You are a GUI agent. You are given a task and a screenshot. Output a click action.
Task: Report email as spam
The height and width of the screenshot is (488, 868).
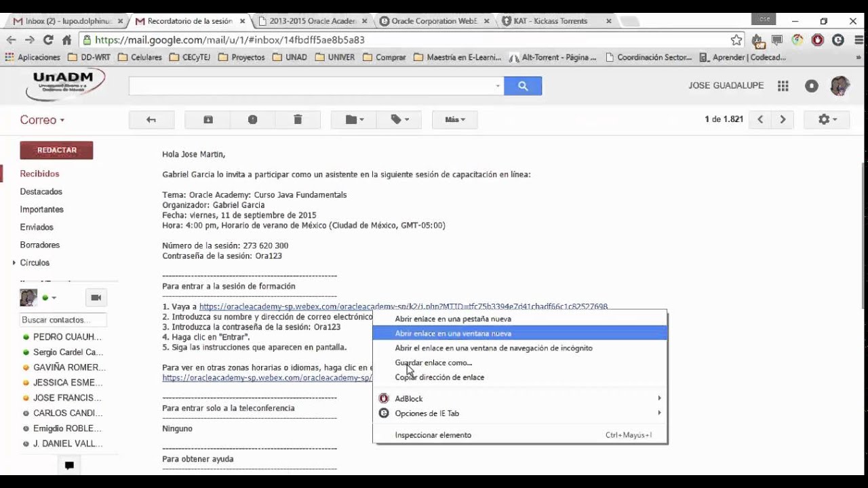(x=253, y=119)
